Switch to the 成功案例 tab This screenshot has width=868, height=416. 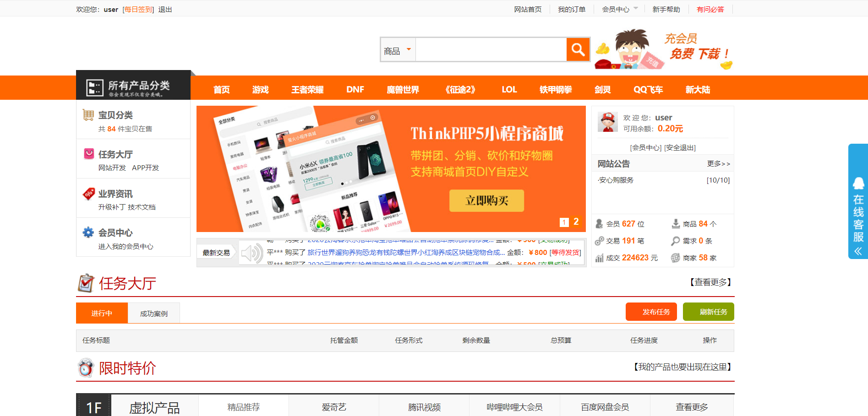pyautogui.click(x=154, y=313)
